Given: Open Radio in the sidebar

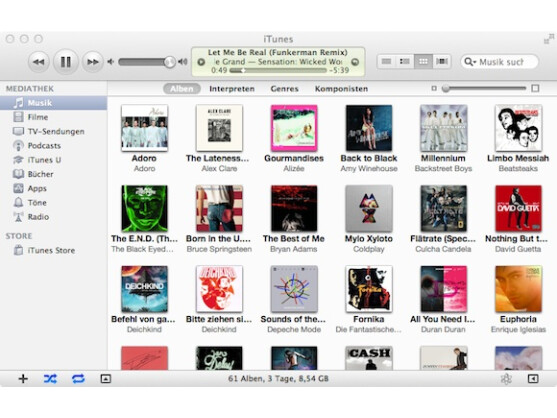Looking at the screenshot, I should click(53, 217).
